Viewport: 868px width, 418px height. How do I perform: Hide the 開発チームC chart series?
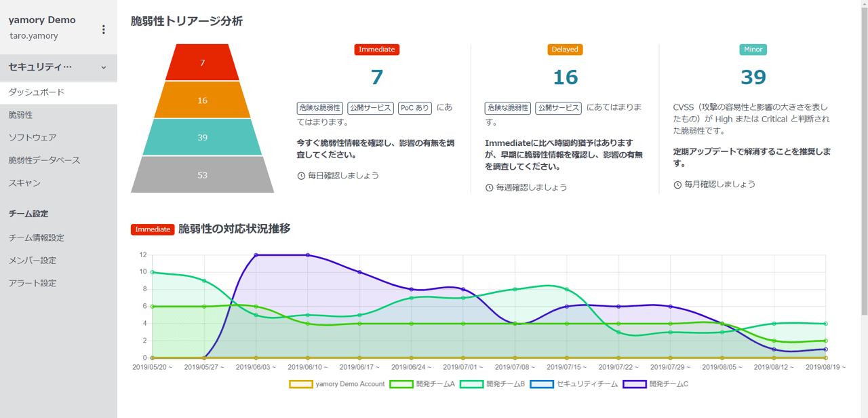coord(655,384)
